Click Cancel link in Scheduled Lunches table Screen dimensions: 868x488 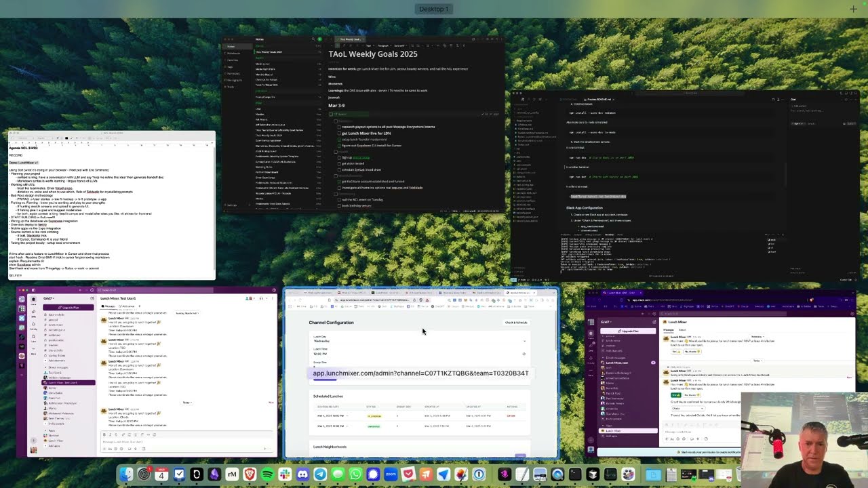pyautogui.click(x=511, y=415)
